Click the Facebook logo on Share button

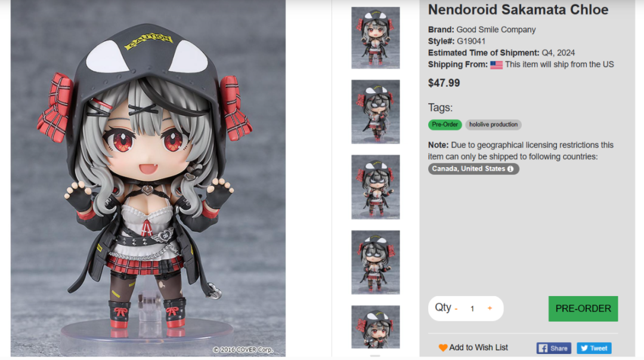coord(543,349)
